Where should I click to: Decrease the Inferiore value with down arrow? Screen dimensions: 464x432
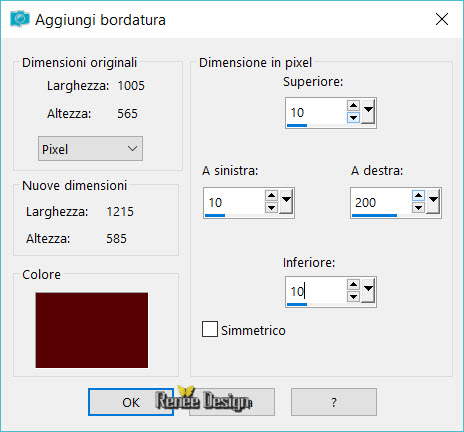pos(353,296)
